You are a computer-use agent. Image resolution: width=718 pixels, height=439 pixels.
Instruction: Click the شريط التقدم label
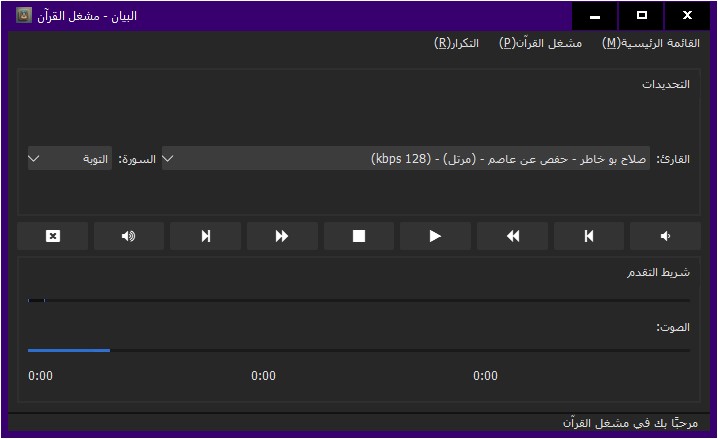pos(658,272)
